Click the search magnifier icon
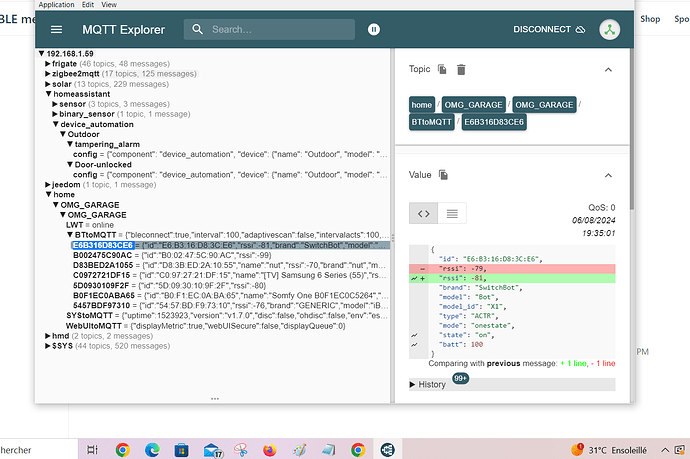 tap(198, 29)
